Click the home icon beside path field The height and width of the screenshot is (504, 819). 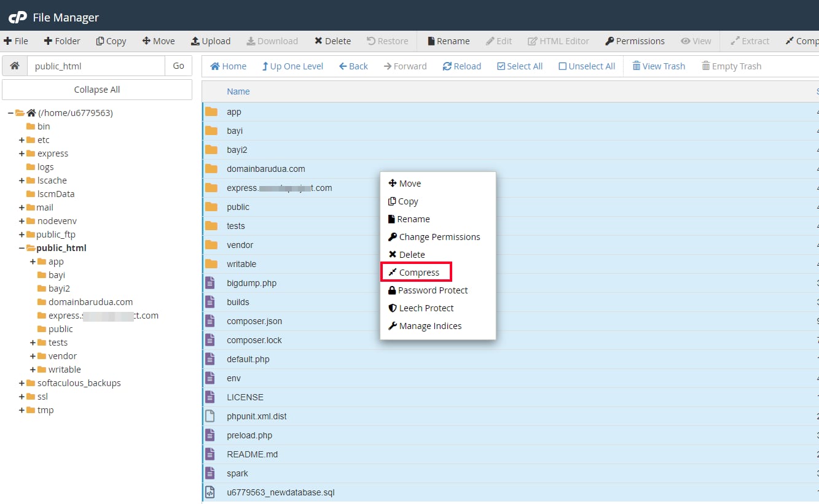click(x=15, y=66)
